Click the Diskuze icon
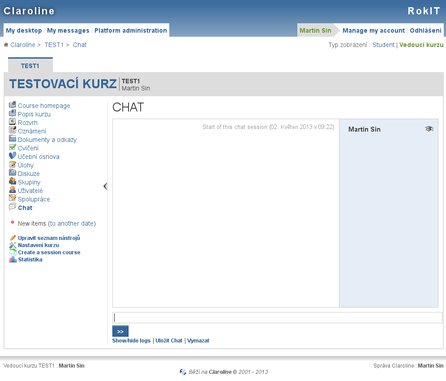The height and width of the screenshot is (381, 446). [x=12, y=173]
